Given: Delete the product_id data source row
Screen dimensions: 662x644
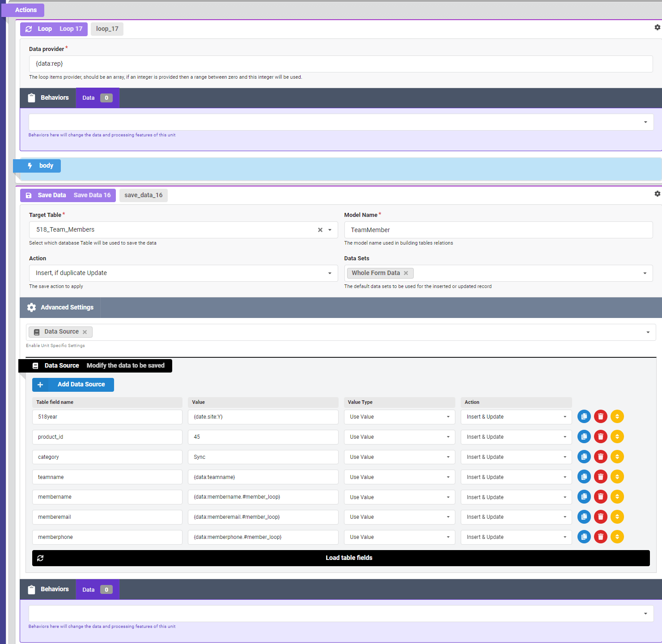Looking at the screenshot, I should tap(601, 436).
